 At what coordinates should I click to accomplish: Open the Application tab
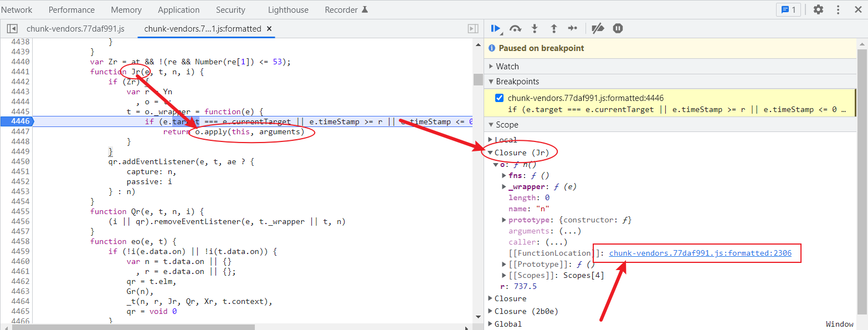[178, 9]
